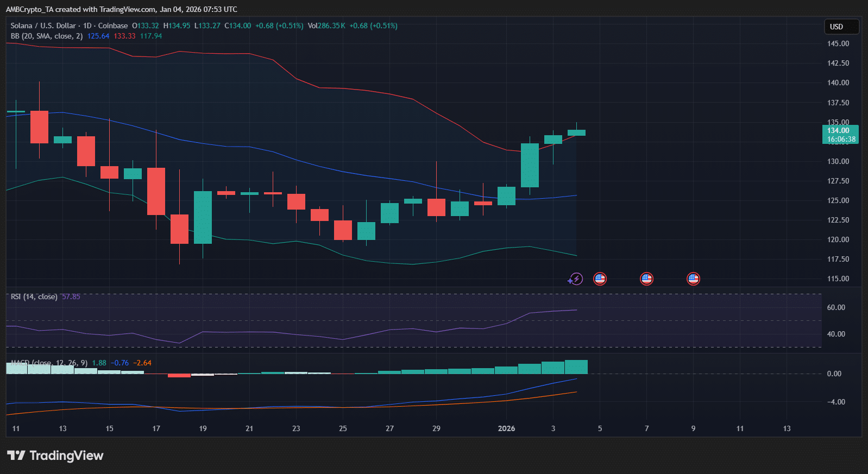
Task: Click the latest green candle at 134.00
Action: [x=576, y=132]
